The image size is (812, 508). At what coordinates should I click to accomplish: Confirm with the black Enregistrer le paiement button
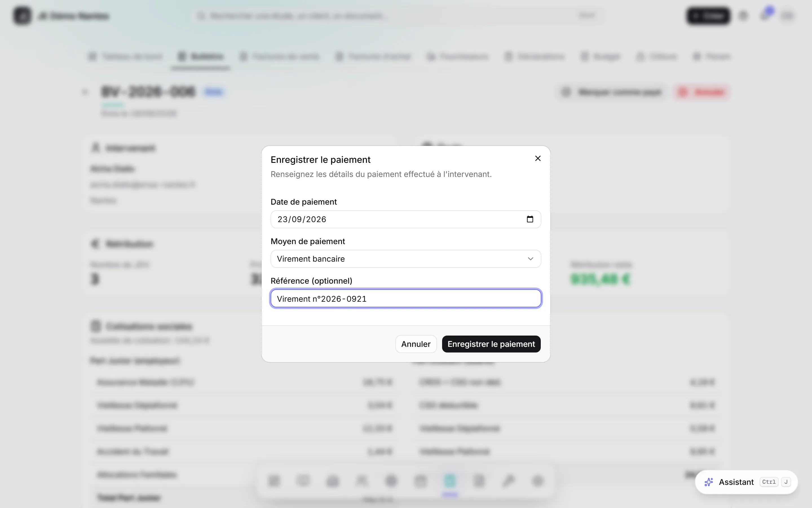click(491, 344)
